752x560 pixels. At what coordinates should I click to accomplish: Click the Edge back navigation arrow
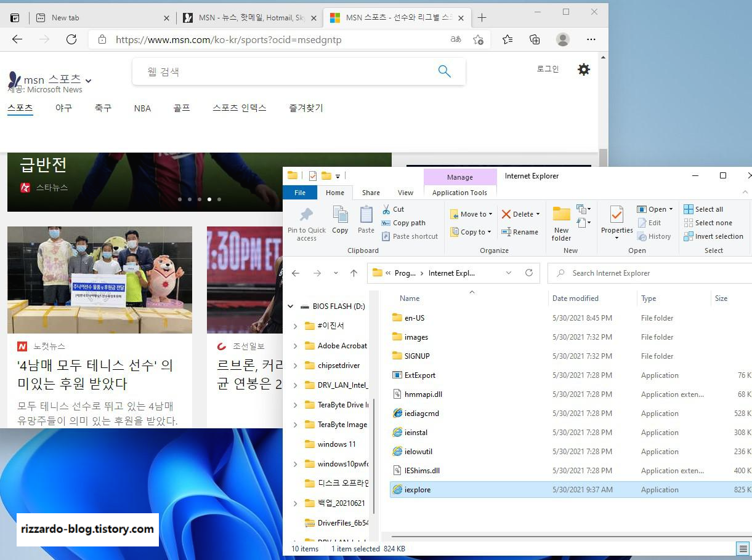click(17, 39)
